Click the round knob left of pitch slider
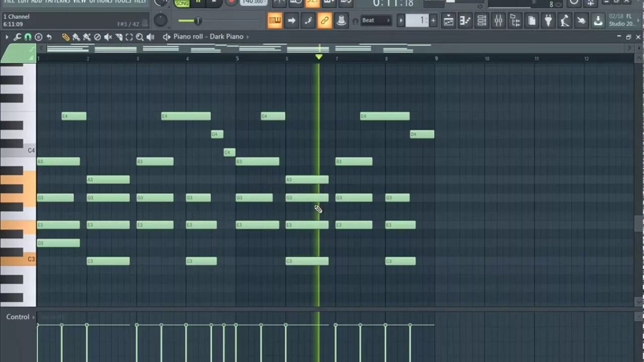The height and width of the screenshot is (362, 644). tap(160, 20)
